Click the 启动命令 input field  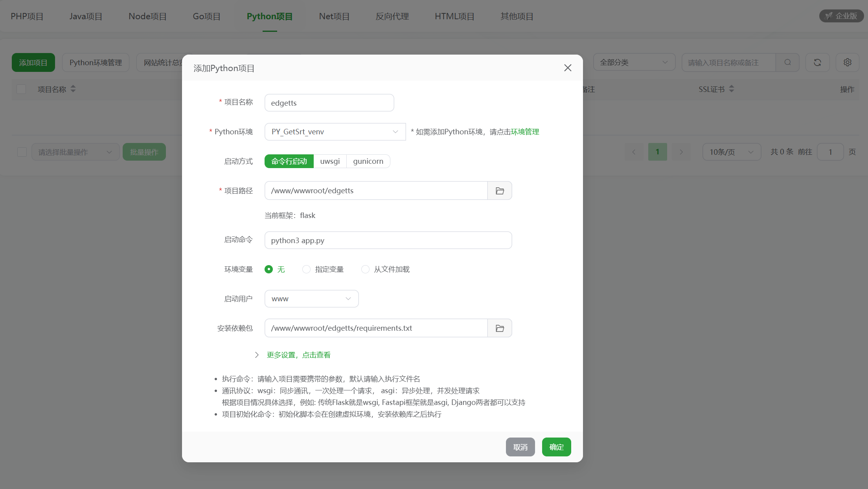[388, 240]
